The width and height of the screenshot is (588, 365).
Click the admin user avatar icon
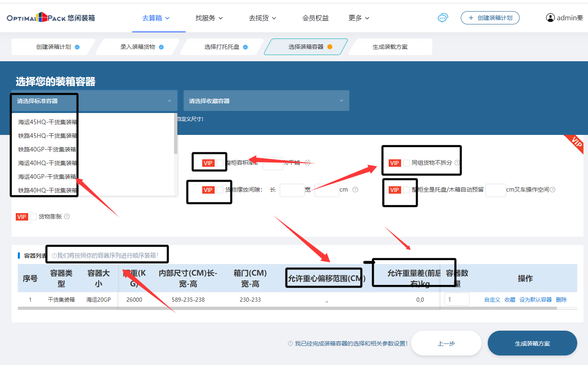coord(550,18)
